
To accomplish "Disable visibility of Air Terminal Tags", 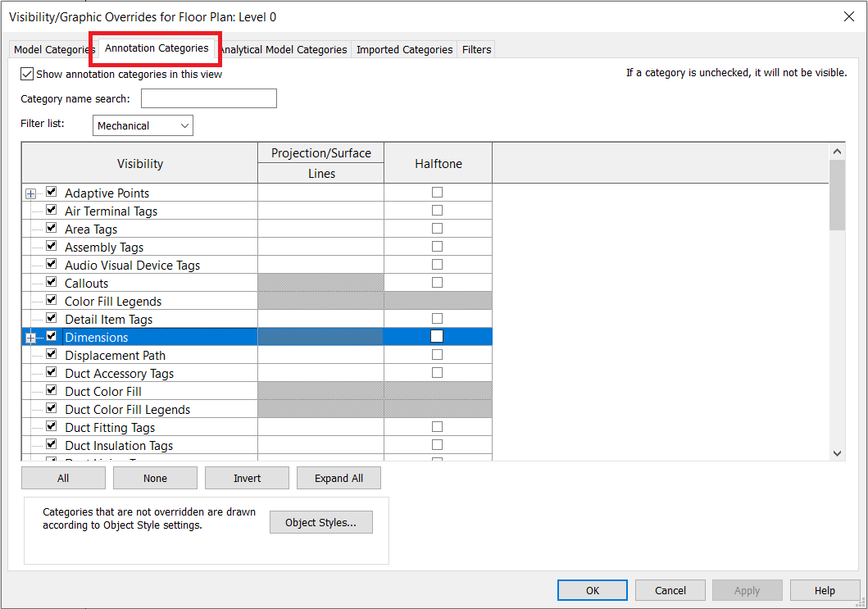I will (51, 210).
